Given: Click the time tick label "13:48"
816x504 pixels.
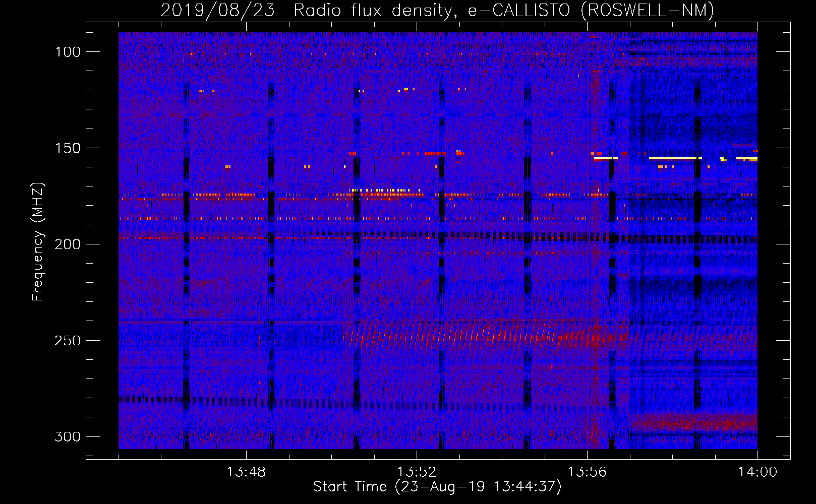Looking at the screenshot, I should pyautogui.click(x=246, y=472).
